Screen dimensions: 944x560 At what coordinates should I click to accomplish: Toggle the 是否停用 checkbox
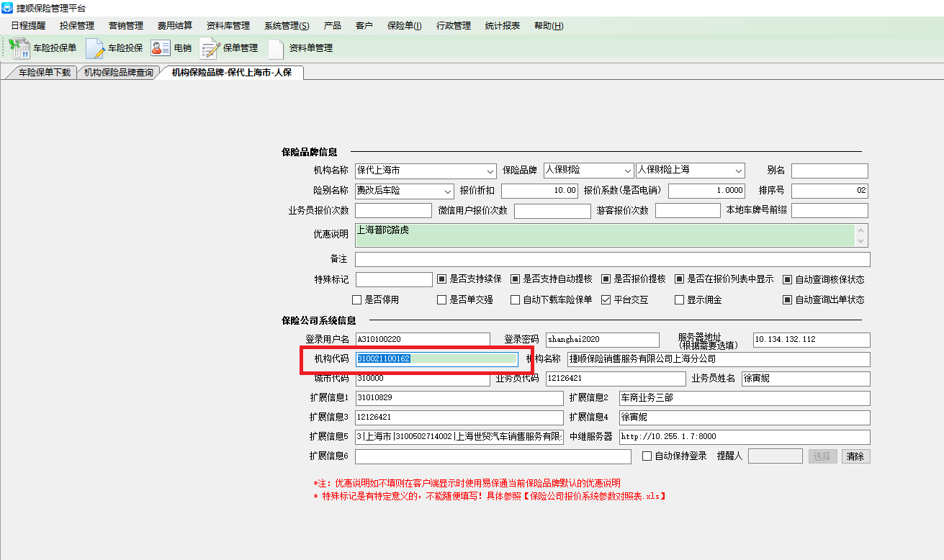pos(356,299)
